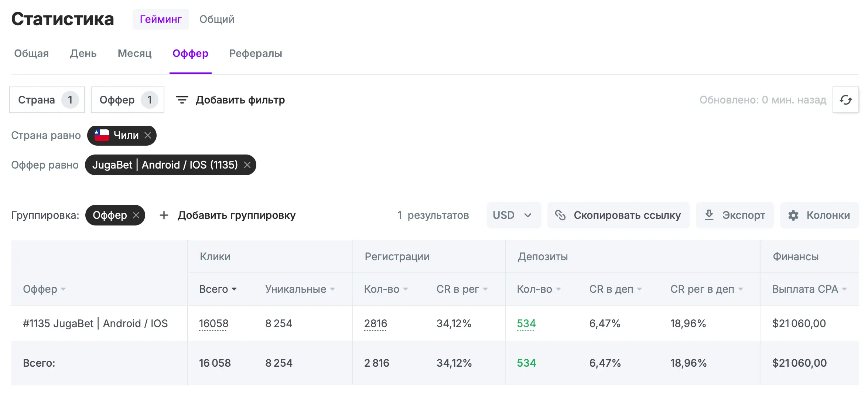The width and height of the screenshot is (868, 397).
Task: Remove the Чили country filter chip
Action: tap(148, 135)
